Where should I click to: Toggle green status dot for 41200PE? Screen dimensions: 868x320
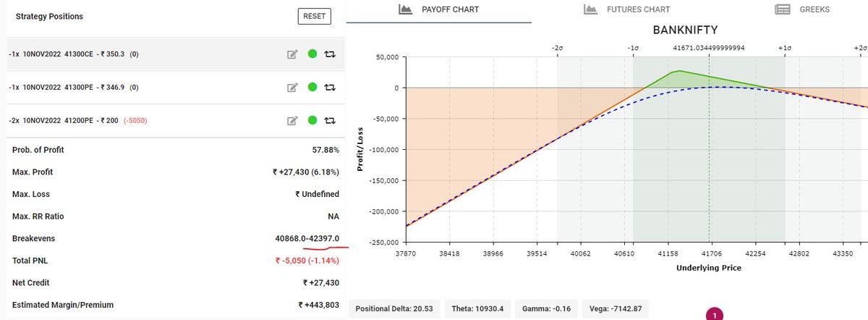tap(312, 120)
